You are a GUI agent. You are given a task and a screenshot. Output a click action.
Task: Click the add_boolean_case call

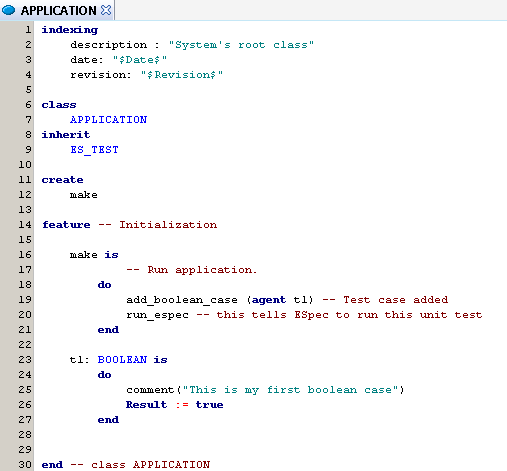[182, 300]
